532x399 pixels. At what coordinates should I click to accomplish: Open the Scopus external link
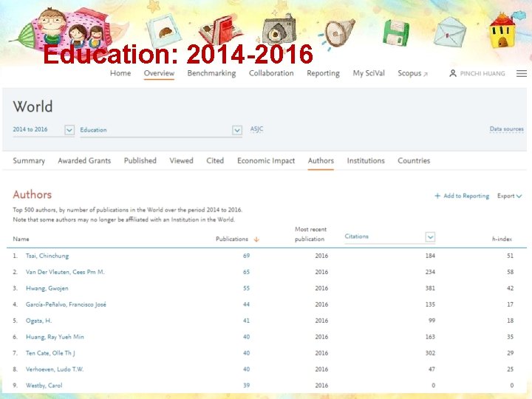tap(412, 73)
